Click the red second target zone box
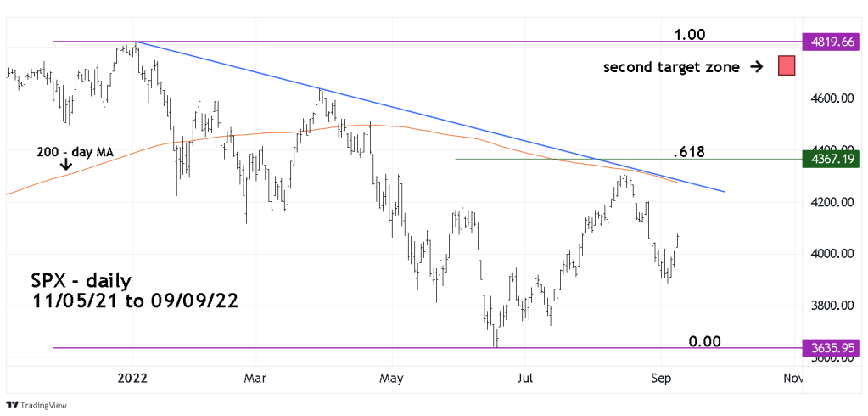Image resolution: width=868 pixels, height=416 pixels. coord(787,66)
